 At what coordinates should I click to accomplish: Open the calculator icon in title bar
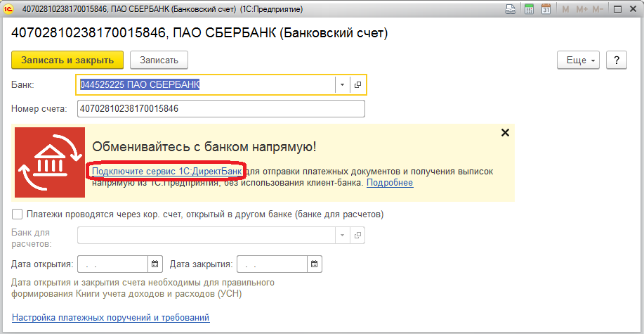click(x=529, y=8)
